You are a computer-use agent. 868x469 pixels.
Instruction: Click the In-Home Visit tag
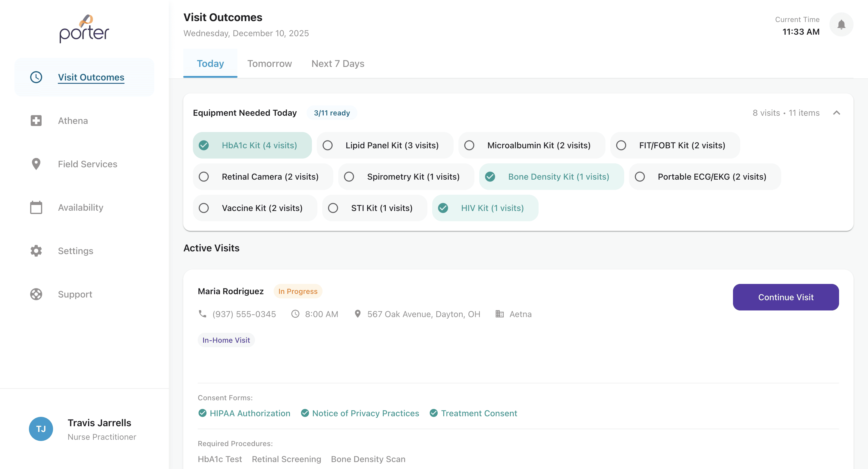[x=226, y=340]
